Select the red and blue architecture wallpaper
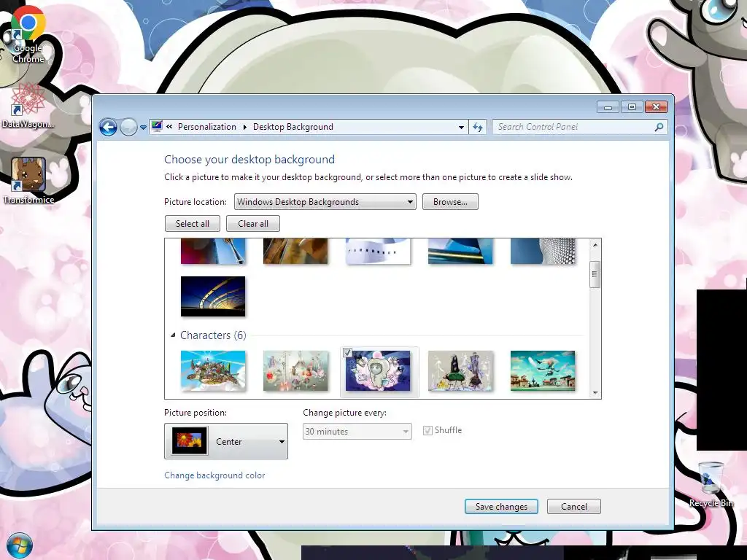Viewport: 747px width, 560px height. pyautogui.click(x=213, y=251)
